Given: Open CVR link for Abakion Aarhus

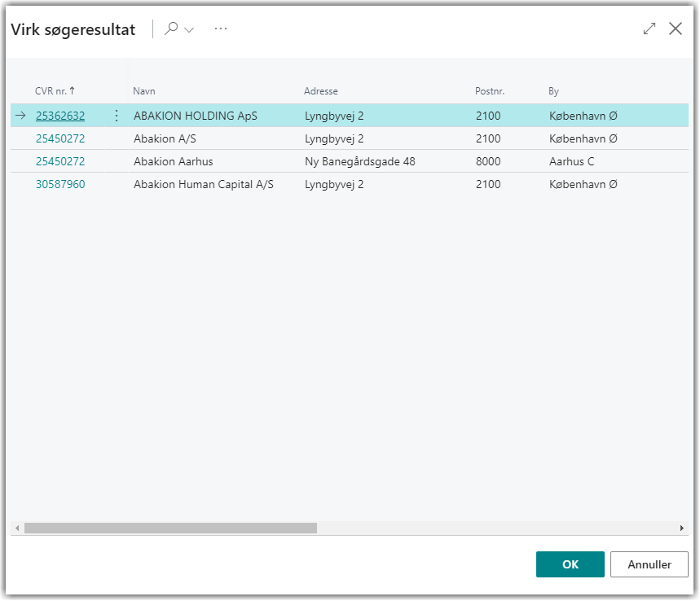Looking at the screenshot, I should tap(60, 161).
